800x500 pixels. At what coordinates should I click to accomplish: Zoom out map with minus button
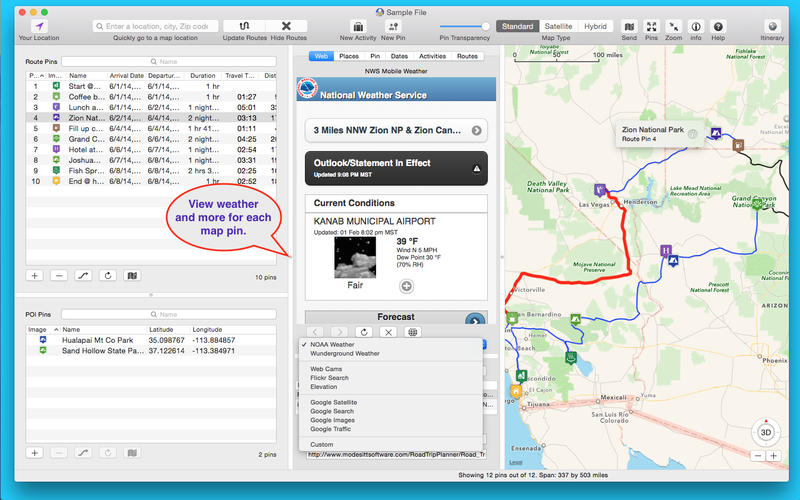[758, 456]
